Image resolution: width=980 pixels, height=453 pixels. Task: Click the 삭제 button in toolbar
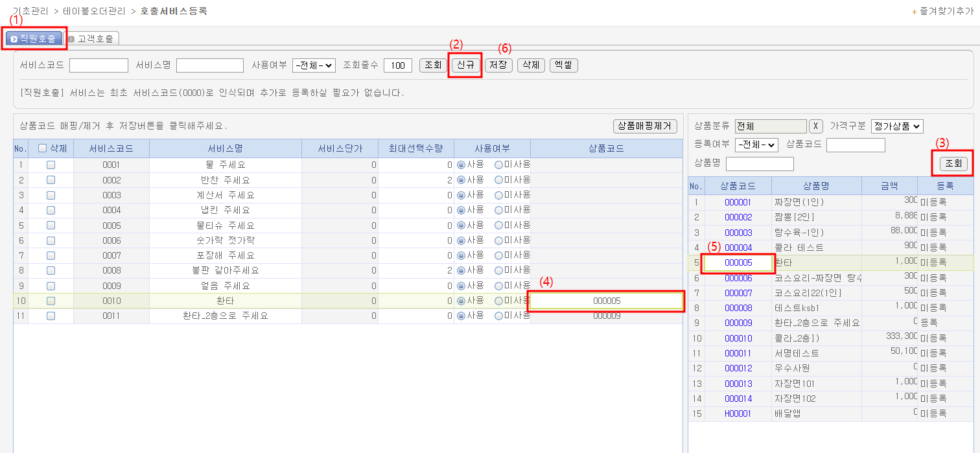point(531,65)
